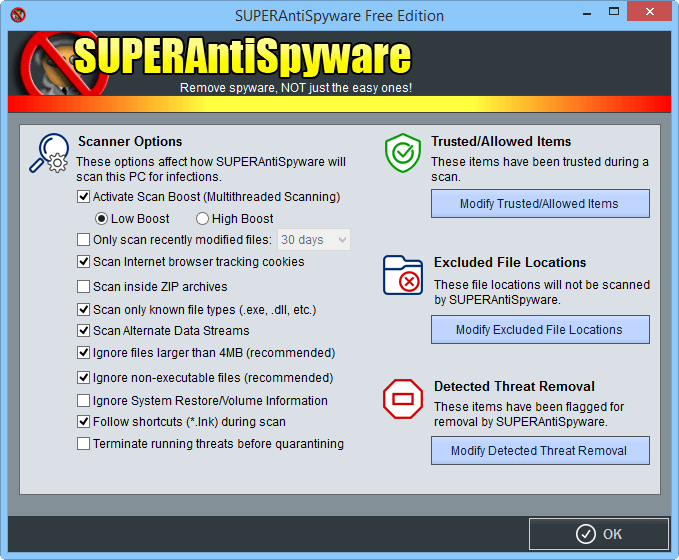Screen dimensions: 679x560
Task: Disable Activate Scan Boost checkbox
Action: tap(83, 197)
